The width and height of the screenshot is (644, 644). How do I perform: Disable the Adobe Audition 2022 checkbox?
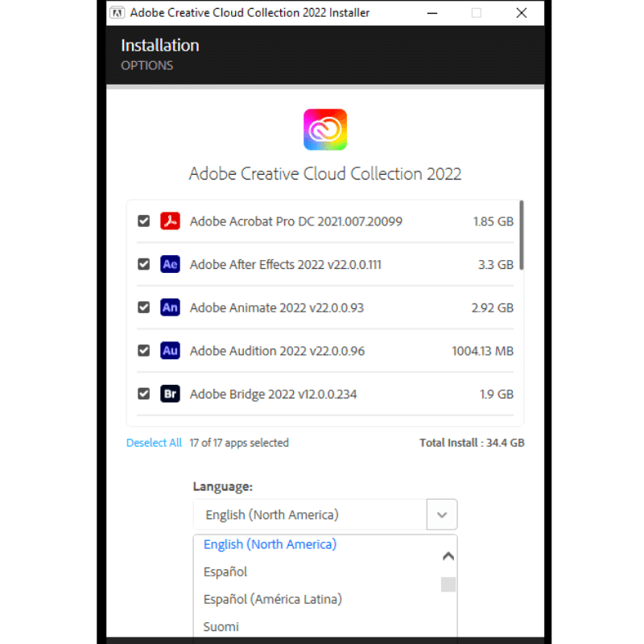coord(144,350)
